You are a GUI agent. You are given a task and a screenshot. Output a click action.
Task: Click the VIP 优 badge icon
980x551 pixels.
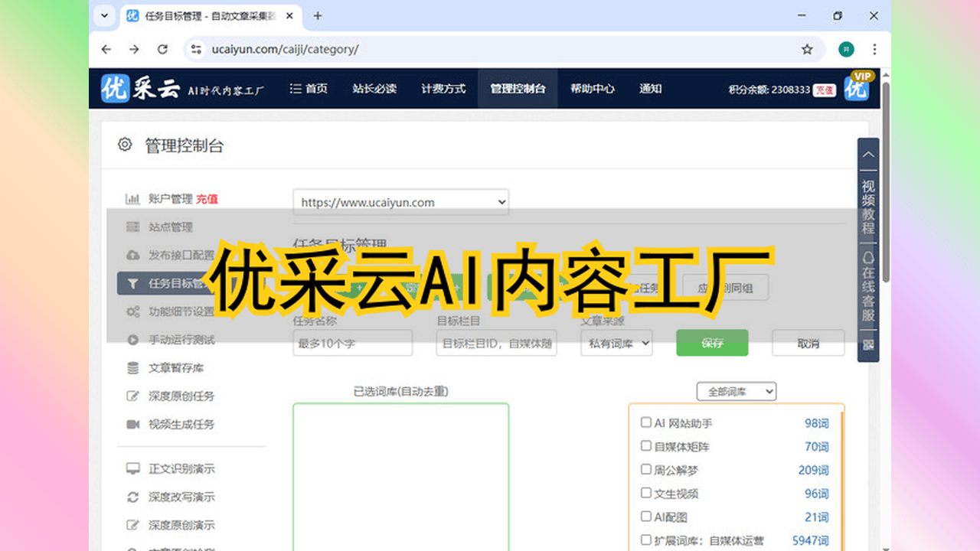[857, 87]
